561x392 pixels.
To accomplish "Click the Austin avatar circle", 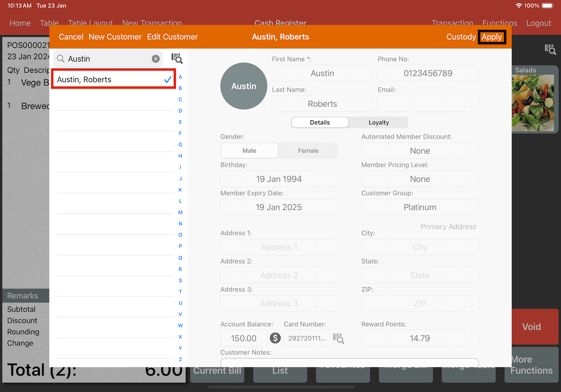I will point(243,86).
